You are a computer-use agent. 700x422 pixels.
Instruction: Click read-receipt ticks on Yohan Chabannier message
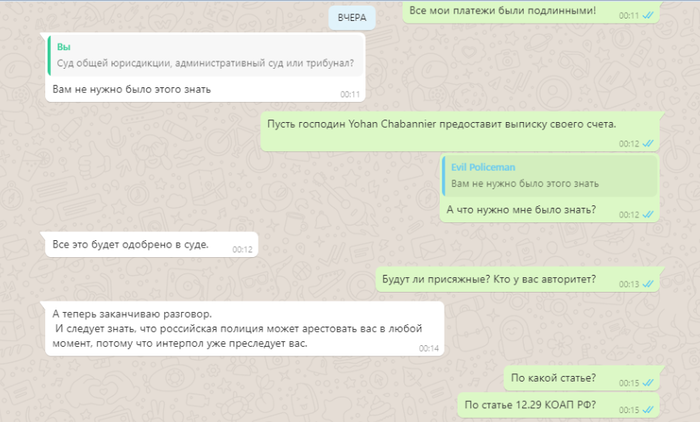pyautogui.click(x=648, y=144)
